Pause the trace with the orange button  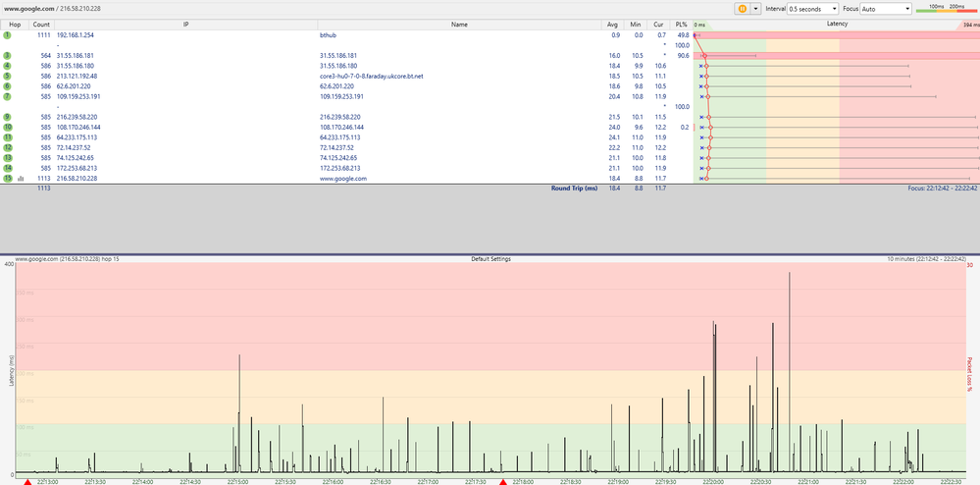[x=744, y=8]
